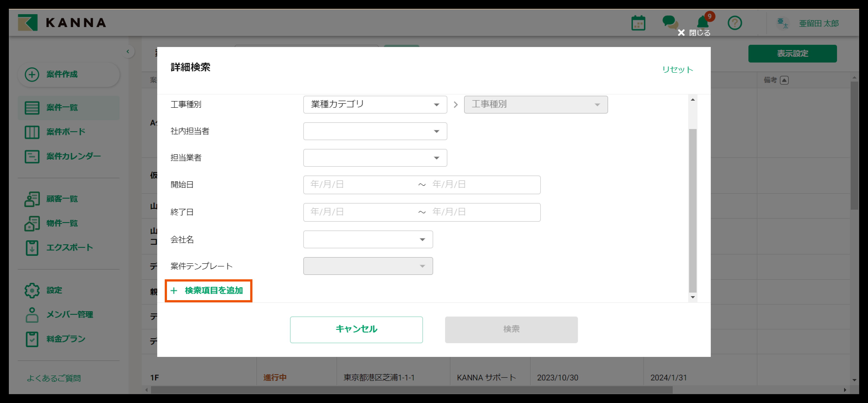The image size is (868, 403).
Task: Go to メンバー管理 menu item
Action: click(x=69, y=315)
